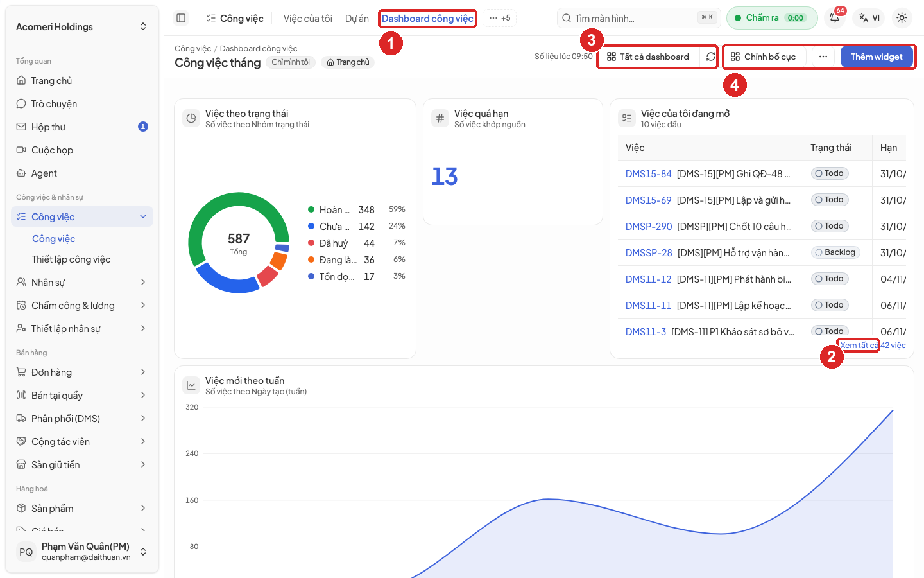Open Trang chủ in the sidebar
The image size is (924, 578).
82,81
